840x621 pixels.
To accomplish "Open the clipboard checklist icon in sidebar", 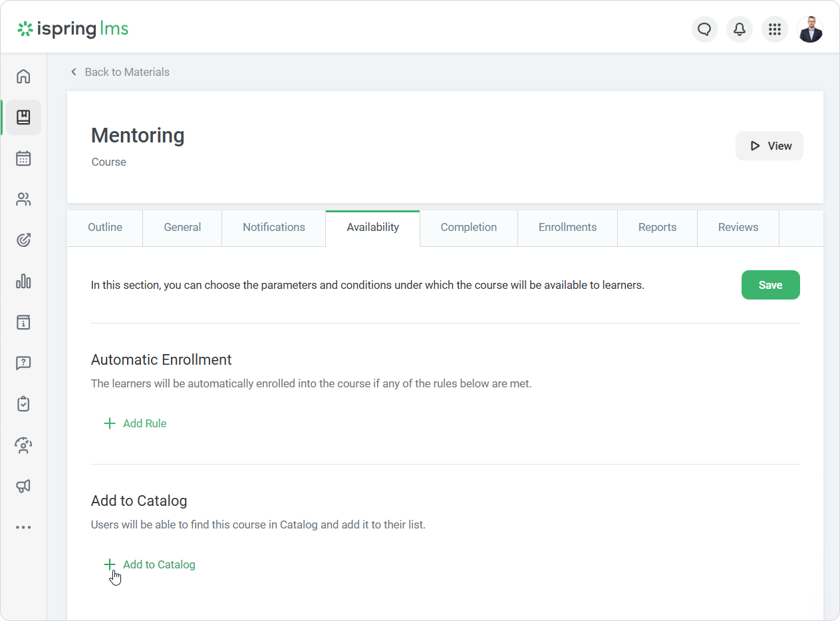I will pos(23,404).
